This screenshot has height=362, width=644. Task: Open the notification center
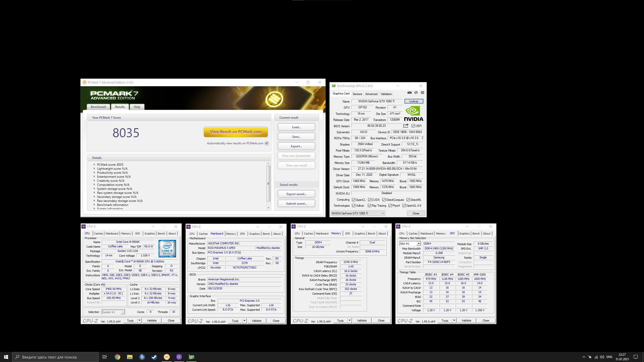click(x=636, y=357)
